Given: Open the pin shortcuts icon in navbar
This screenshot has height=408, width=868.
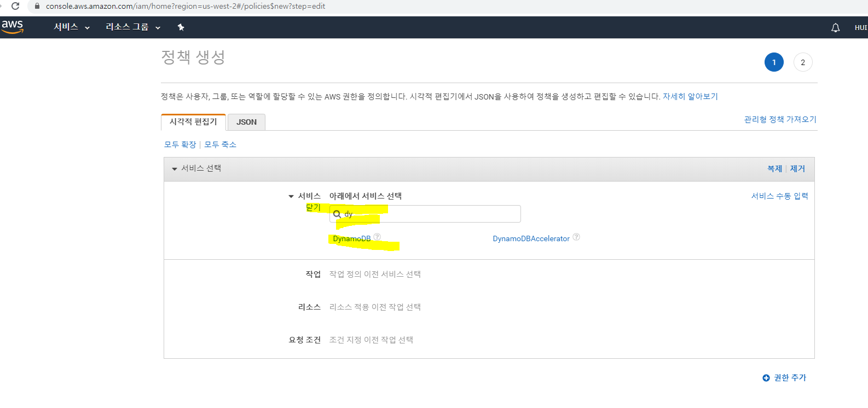Looking at the screenshot, I should pyautogui.click(x=181, y=27).
